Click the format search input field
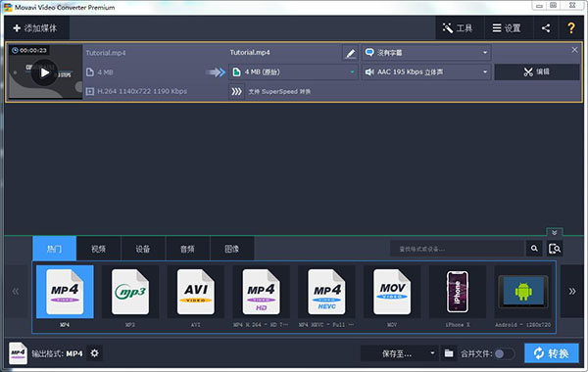The image size is (588, 372). pyautogui.click(x=457, y=249)
